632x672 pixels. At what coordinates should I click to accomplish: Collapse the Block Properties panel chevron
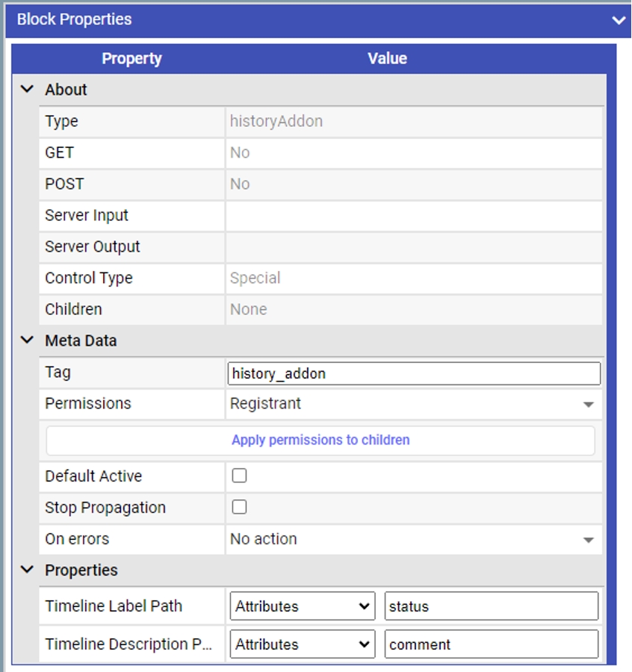click(618, 20)
